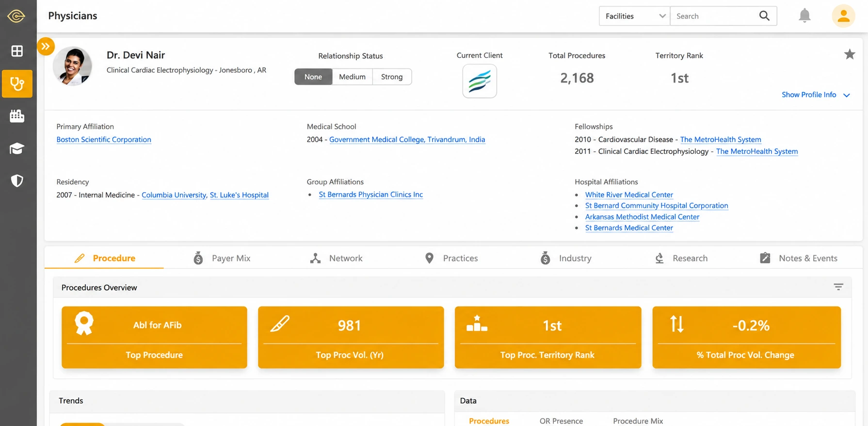Screen dimensions: 868x426
Task: Click the Industry money bag icon
Action: click(545, 258)
